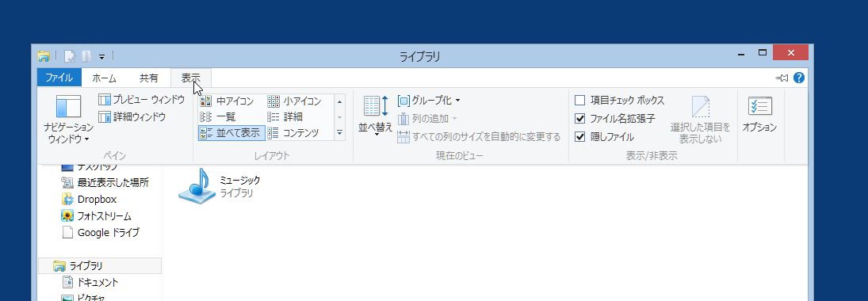This screenshot has width=868, height=301.
Task: Open the グループ化 grouping dropdown
Action: click(x=429, y=101)
